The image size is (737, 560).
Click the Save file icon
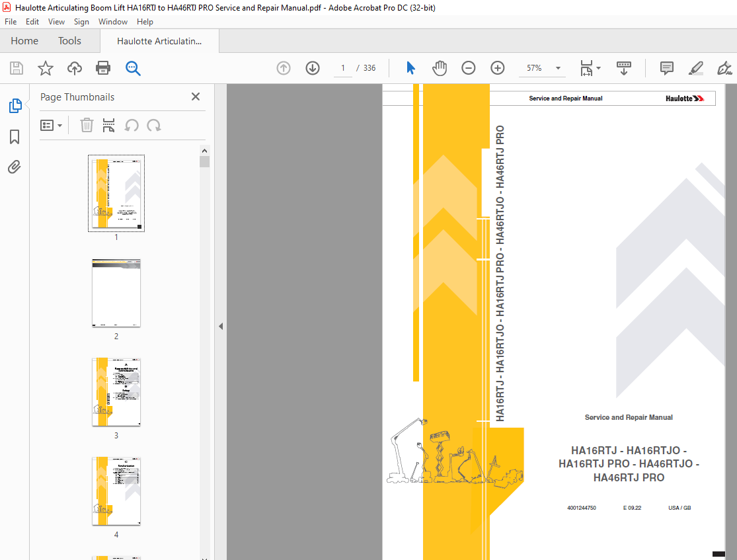[x=17, y=68]
